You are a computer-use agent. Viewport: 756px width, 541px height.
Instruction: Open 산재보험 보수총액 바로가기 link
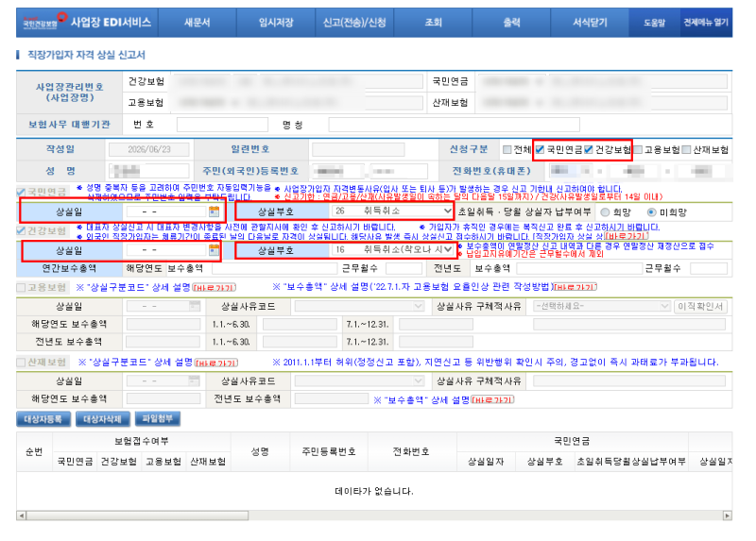492,399
